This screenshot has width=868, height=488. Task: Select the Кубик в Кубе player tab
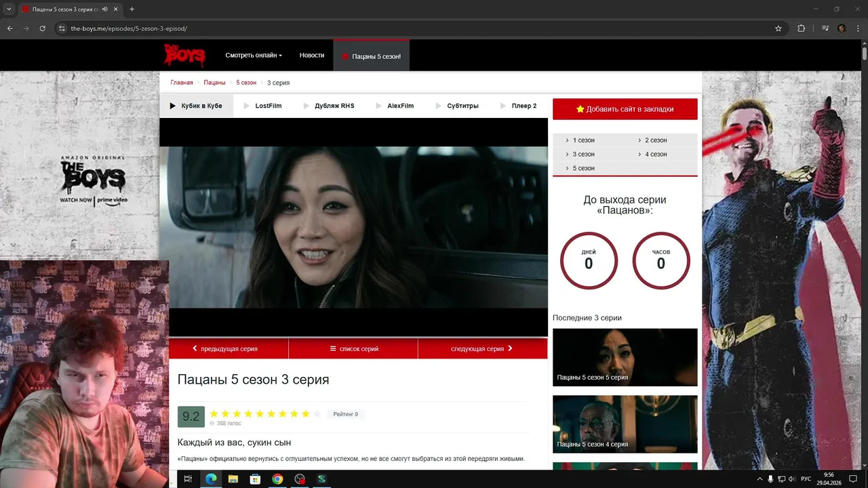click(196, 106)
